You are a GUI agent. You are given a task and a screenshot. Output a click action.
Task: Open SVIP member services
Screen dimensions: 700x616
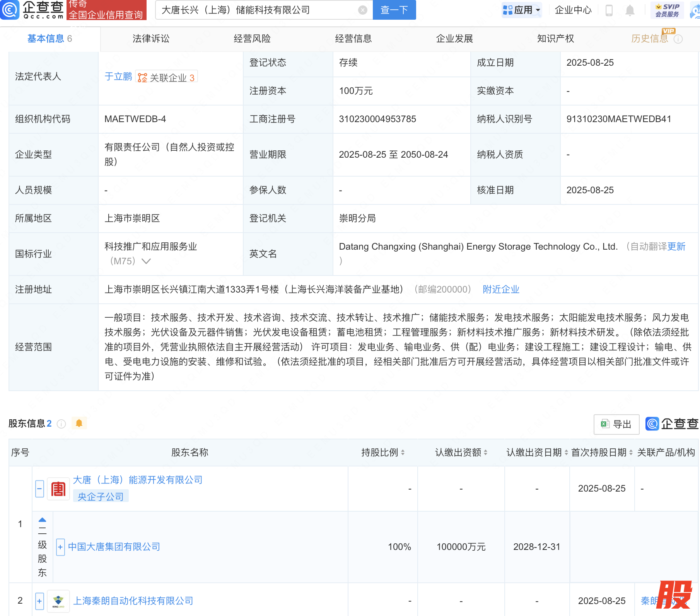pyautogui.click(x=667, y=10)
